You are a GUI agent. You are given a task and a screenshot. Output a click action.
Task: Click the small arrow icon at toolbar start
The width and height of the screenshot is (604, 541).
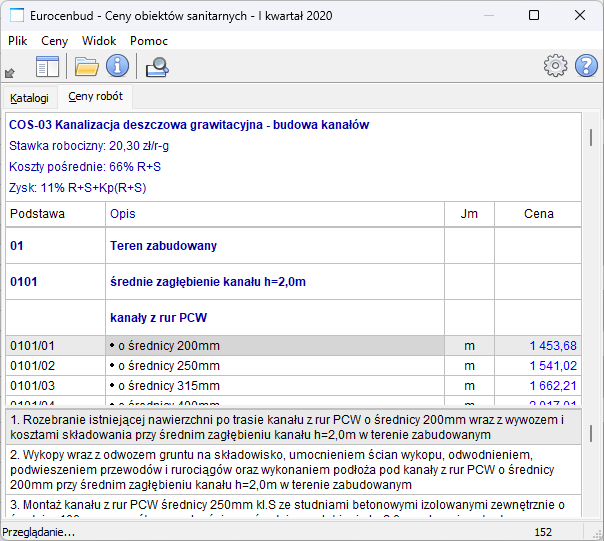pos(10,72)
